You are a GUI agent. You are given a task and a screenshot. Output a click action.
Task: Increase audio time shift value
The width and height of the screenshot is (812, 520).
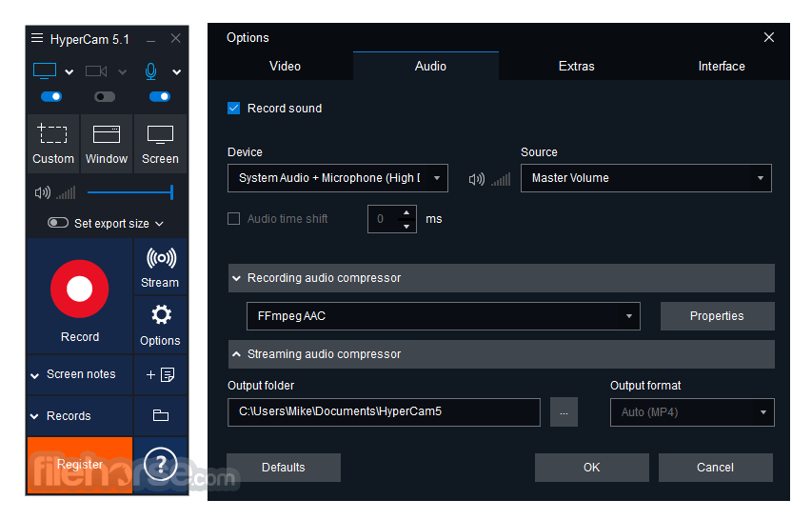coord(406,212)
